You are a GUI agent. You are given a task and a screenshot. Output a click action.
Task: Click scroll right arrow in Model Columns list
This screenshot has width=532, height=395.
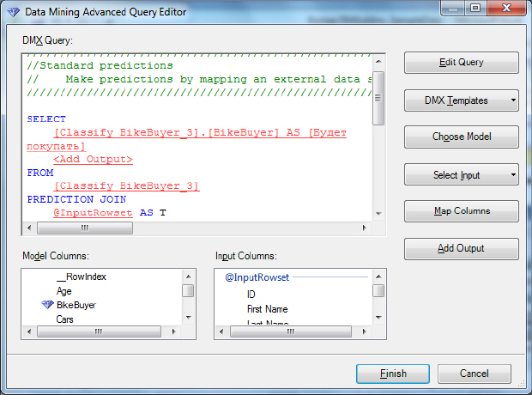coord(173,331)
